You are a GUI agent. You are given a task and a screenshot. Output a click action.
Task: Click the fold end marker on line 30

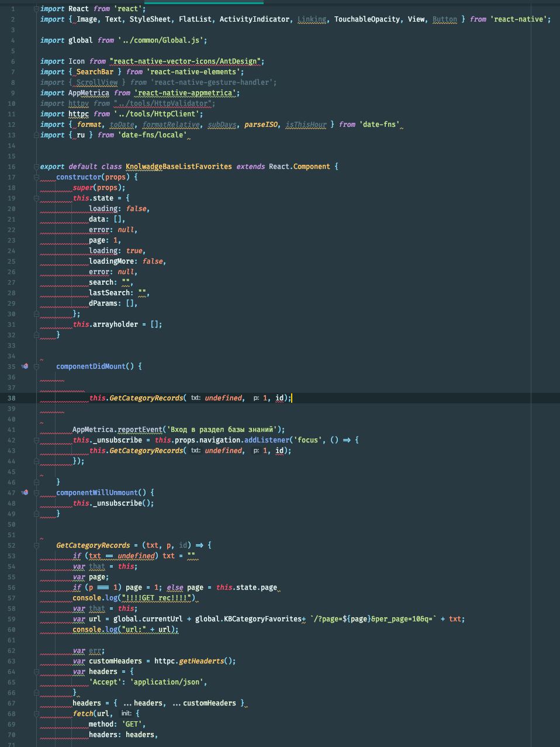(36, 314)
